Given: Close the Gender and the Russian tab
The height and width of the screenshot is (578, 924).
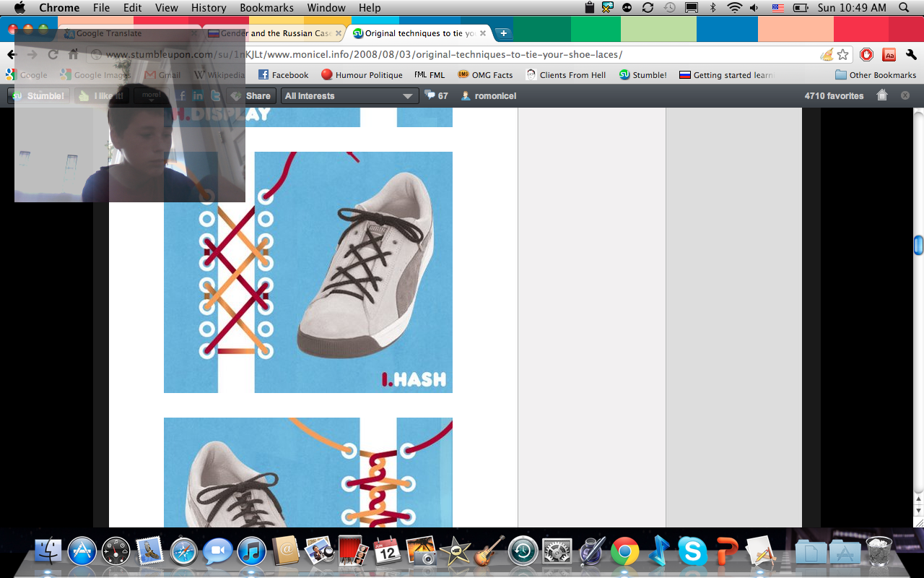Looking at the screenshot, I should (x=339, y=33).
